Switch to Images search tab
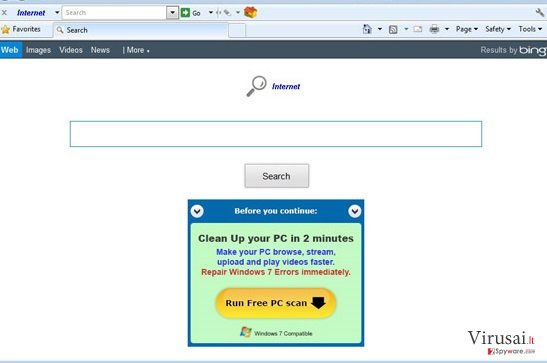Screen dimensions: 547x363 pyautogui.click(x=38, y=50)
